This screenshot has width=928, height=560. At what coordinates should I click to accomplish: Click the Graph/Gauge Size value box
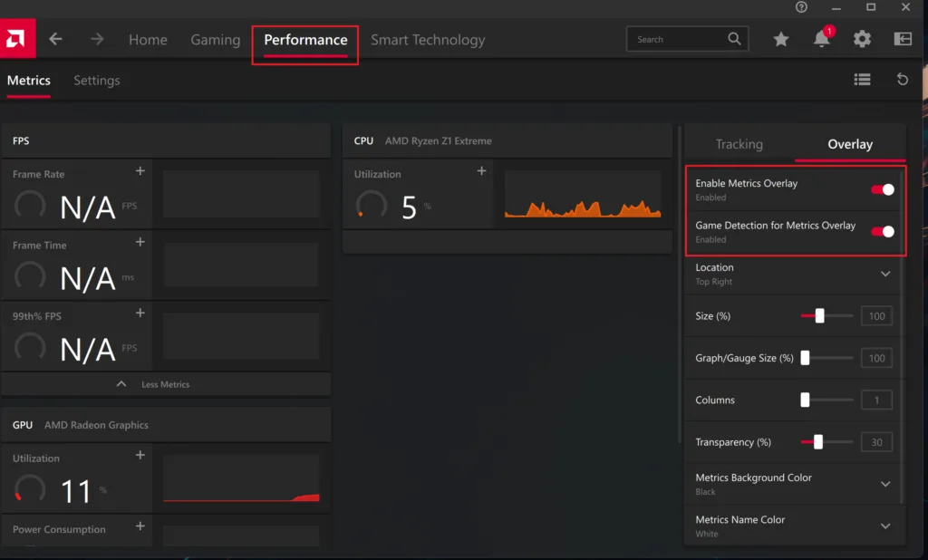(x=876, y=358)
